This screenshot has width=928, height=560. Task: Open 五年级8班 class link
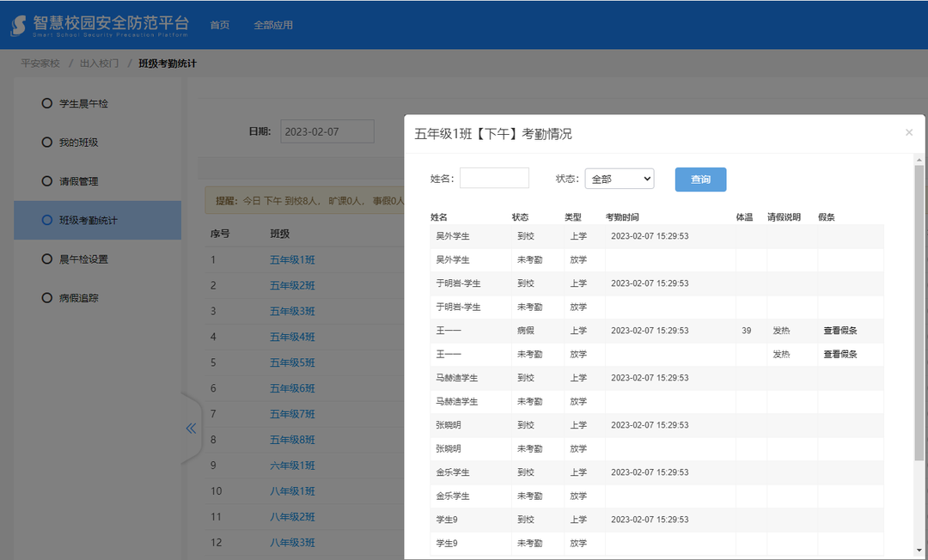click(292, 440)
